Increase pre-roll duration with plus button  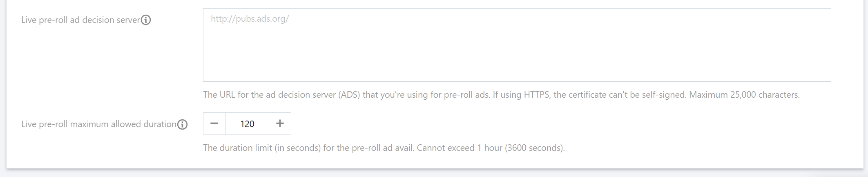(x=280, y=123)
